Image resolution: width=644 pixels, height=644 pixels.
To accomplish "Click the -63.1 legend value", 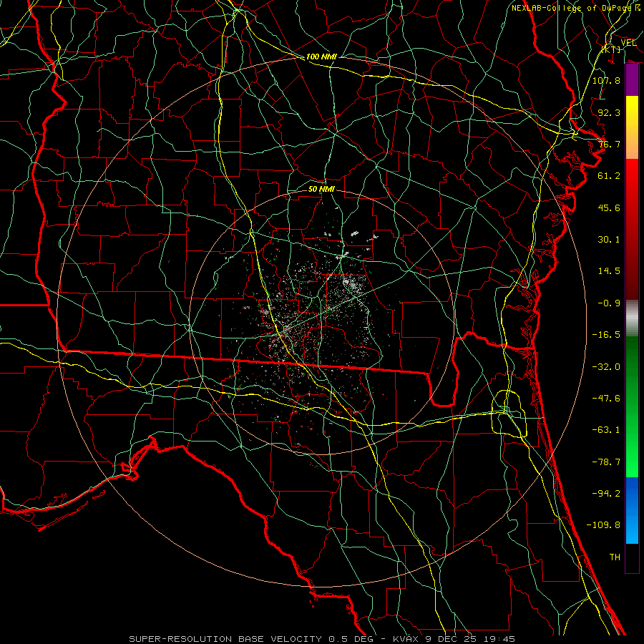I will tap(606, 430).
